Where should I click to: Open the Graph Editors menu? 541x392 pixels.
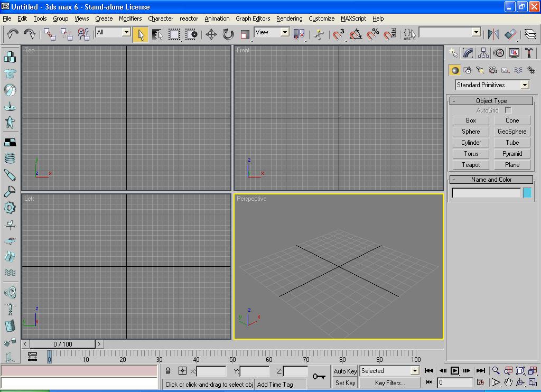coord(253,18)
